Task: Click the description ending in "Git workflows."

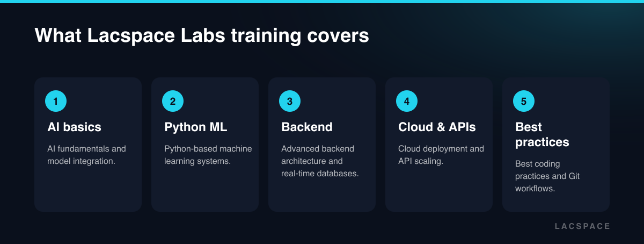Action: click(x=547, y=176)
